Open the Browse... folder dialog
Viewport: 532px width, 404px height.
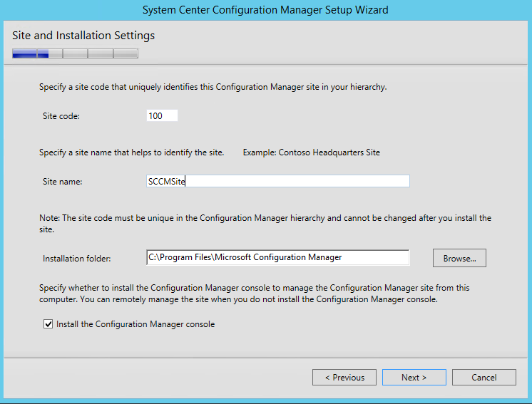tap(459, 258)
